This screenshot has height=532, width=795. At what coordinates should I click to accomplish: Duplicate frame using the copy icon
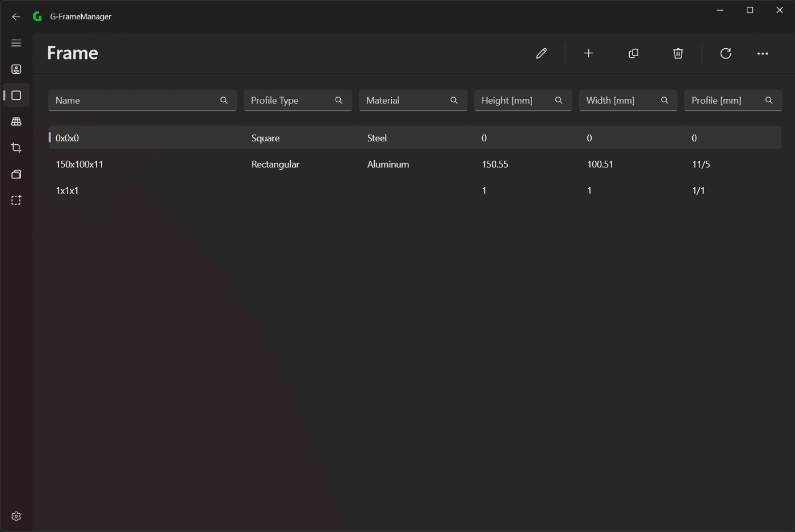pyautogui.click(x=634, y=53)
